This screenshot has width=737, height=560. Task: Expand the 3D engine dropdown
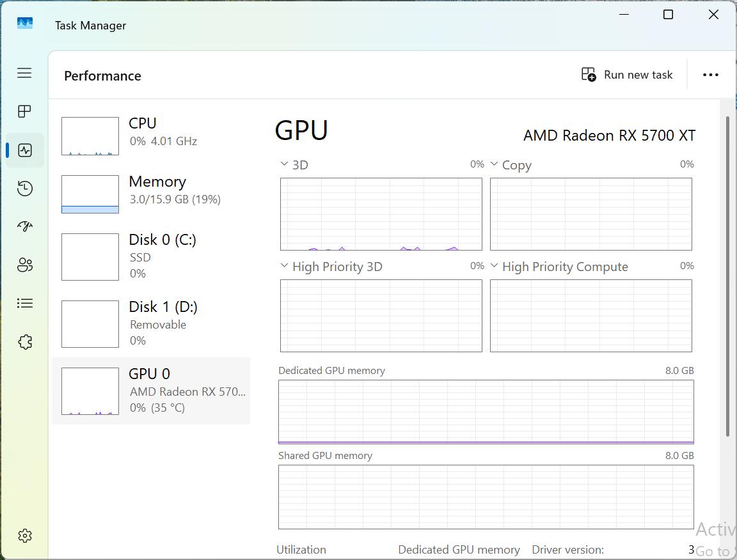285,165
